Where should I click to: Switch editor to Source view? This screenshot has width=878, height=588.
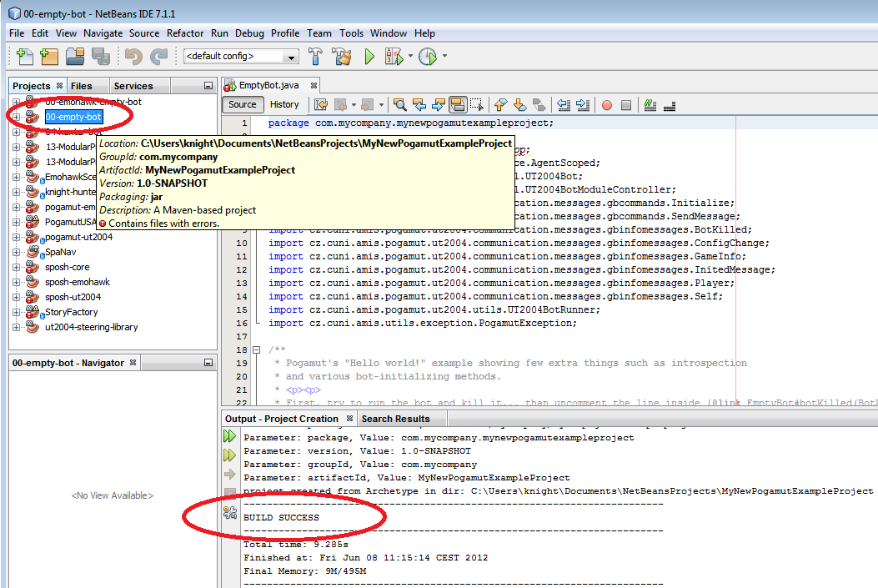243,105
